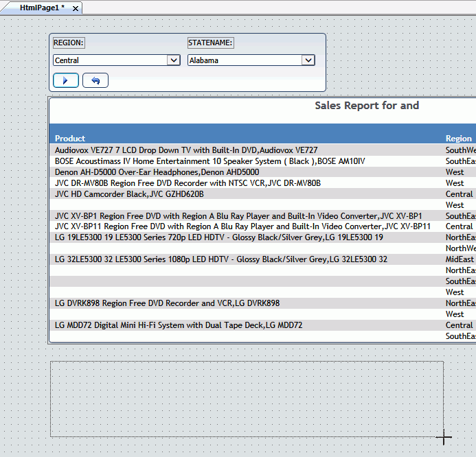This screenshot has width=476, height=457.
Task: Click West region cell in Denon row
Action: [455, 172]
